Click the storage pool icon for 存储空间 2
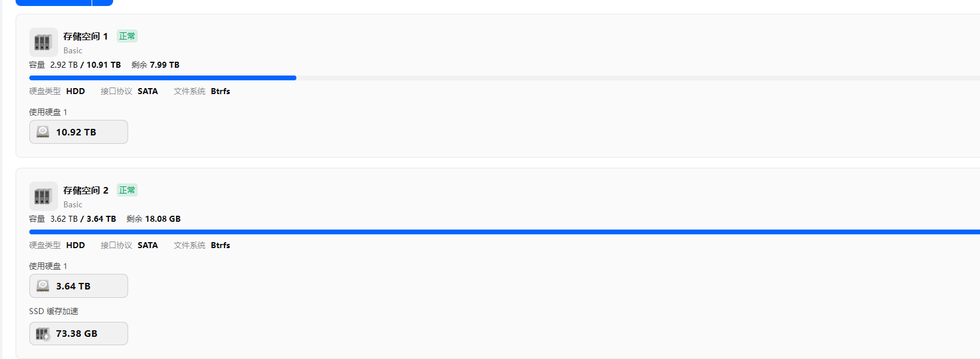The height and width of the screenshot is (359, 980). coord(43,196)
